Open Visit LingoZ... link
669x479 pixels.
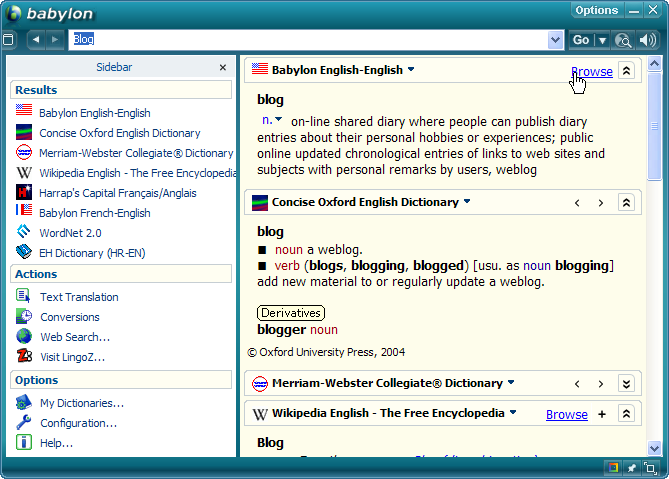73,357
